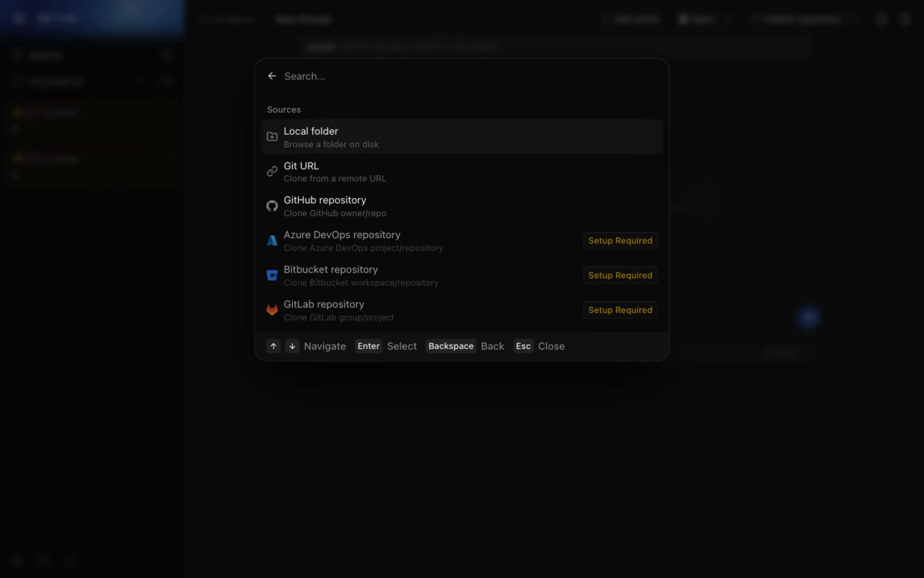
Task: Click "Clone Azure DevOps project/repository" description
Action: pos(363,248)
